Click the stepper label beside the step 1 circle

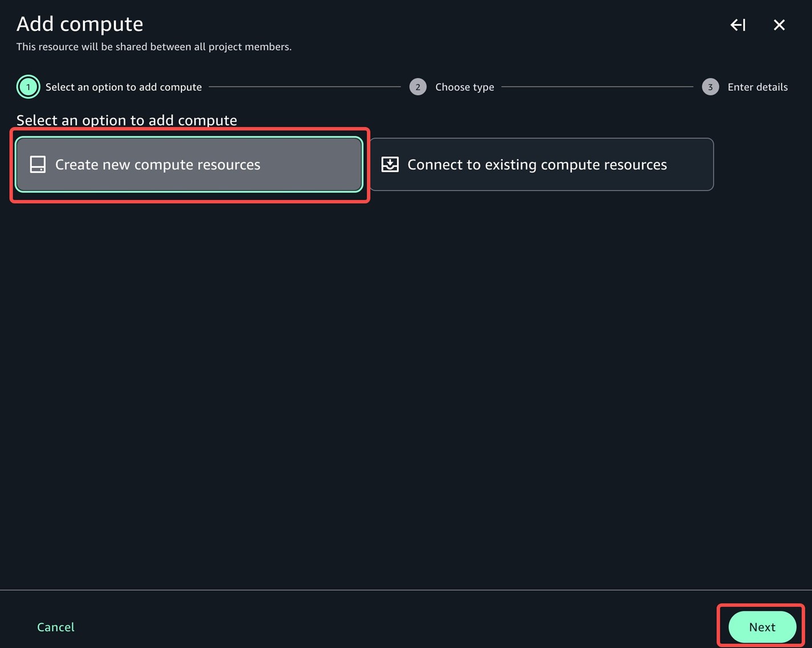coord(124,87)
